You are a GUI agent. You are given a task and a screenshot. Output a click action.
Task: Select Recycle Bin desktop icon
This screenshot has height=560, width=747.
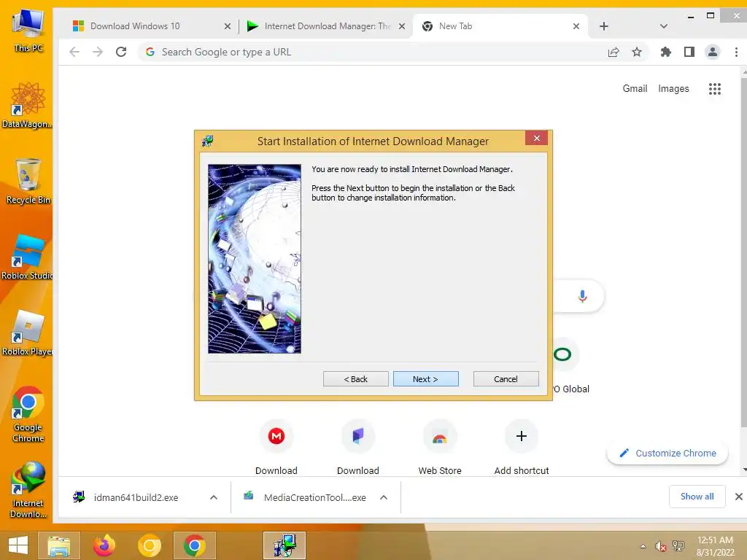coord(28,181)
